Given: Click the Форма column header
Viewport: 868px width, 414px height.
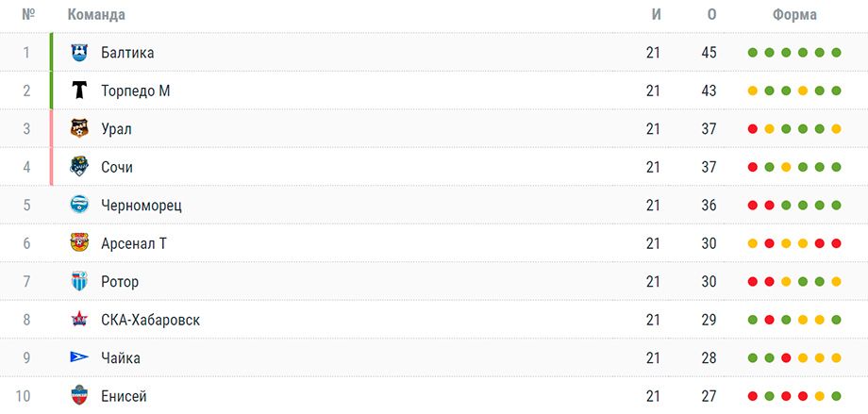Looking at the screenshot, I should click(x=794, y=14).
